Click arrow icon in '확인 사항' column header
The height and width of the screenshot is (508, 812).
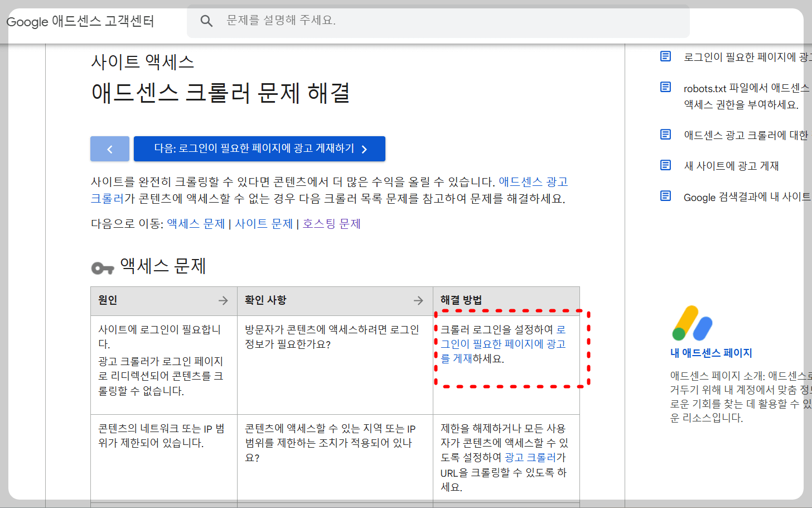418,300
